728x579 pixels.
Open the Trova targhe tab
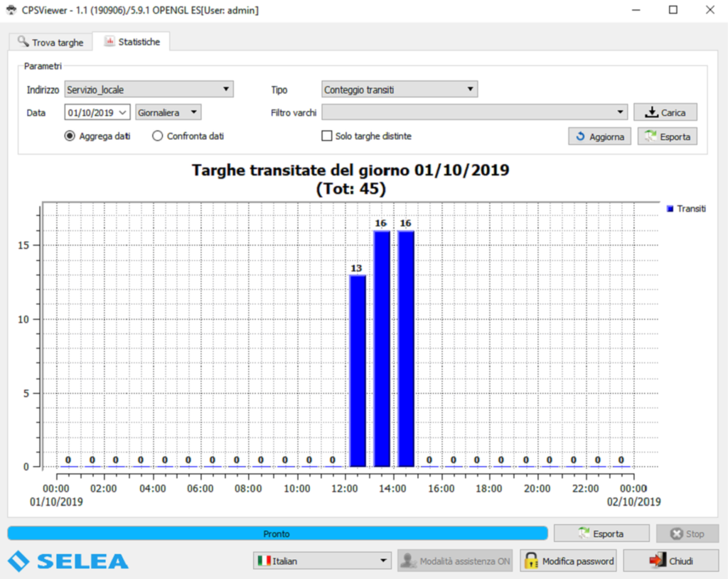coord(50,42)
